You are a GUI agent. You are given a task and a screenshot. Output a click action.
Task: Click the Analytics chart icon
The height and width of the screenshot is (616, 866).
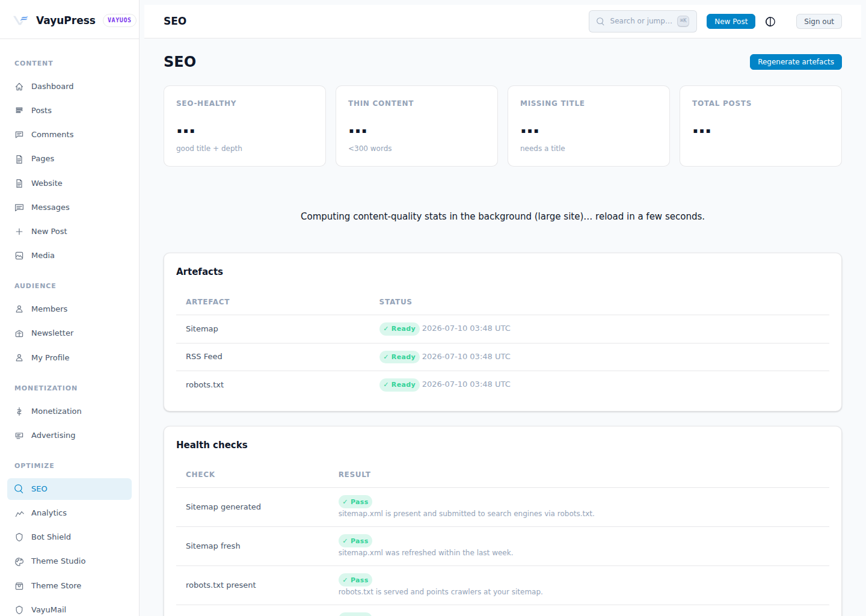tap(19, 513)
